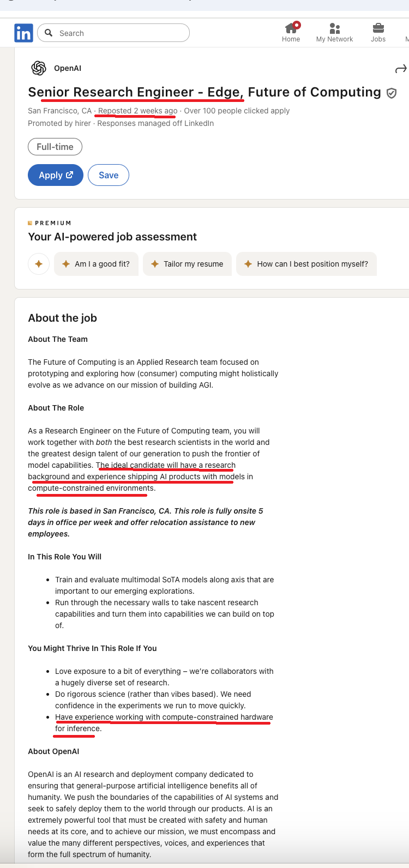Screen dimensions: 409x868
Task: Choose the Tailor my resume suggestion
Action: click(x=187, y=264)
